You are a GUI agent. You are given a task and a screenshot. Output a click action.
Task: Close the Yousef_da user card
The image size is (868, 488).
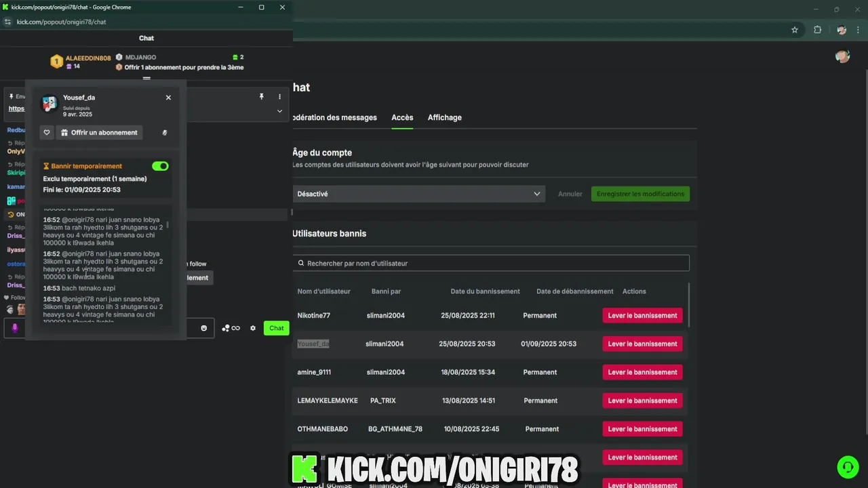[168, 98]
